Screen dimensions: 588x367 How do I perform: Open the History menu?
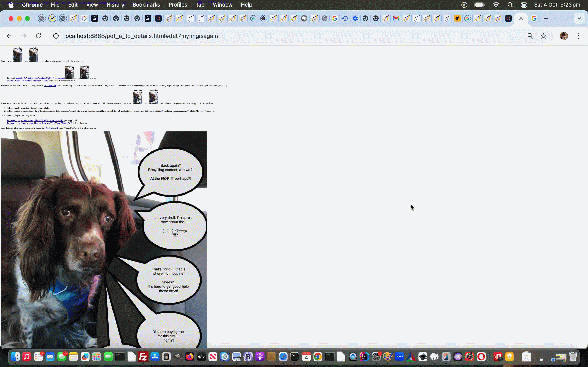click(x=115, y=5)
